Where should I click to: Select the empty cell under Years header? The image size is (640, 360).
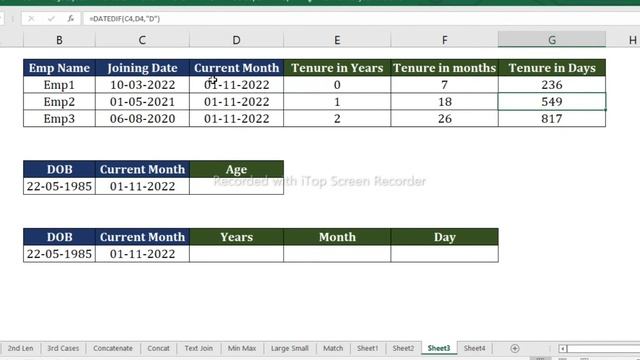[236, 254]
